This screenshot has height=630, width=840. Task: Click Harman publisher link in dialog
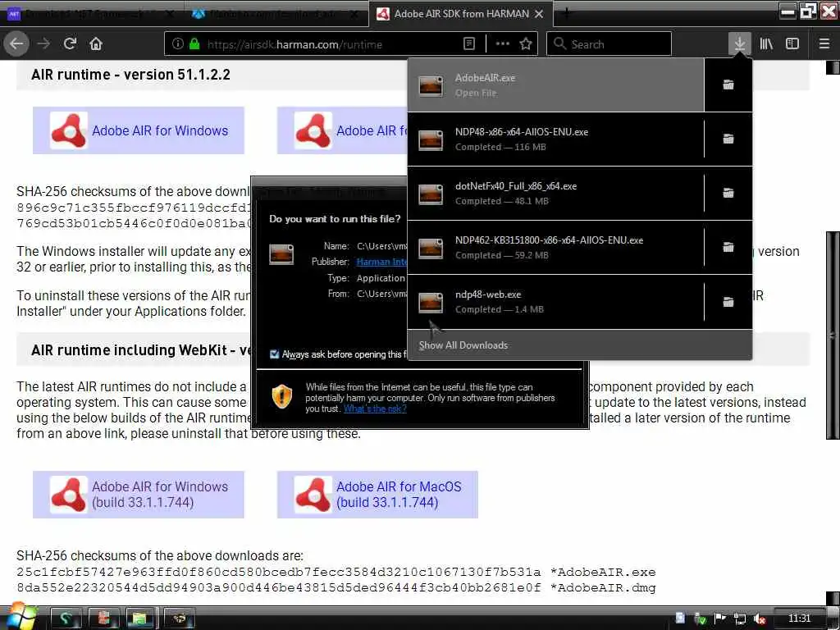point(381,262)
